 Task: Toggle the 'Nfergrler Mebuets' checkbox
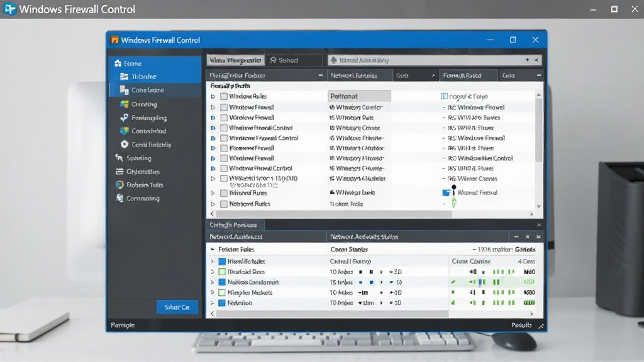click(x=222, y=293)
